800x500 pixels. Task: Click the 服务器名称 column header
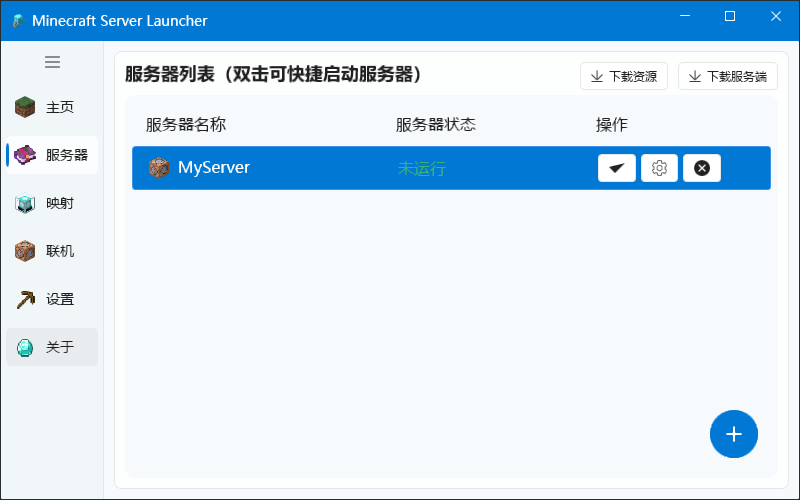click(x=186, y=125)
